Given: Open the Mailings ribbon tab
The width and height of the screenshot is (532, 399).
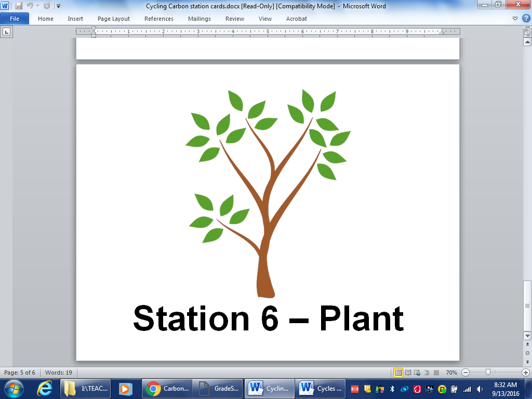Looking at the screenshot, I should pos(200,19).
